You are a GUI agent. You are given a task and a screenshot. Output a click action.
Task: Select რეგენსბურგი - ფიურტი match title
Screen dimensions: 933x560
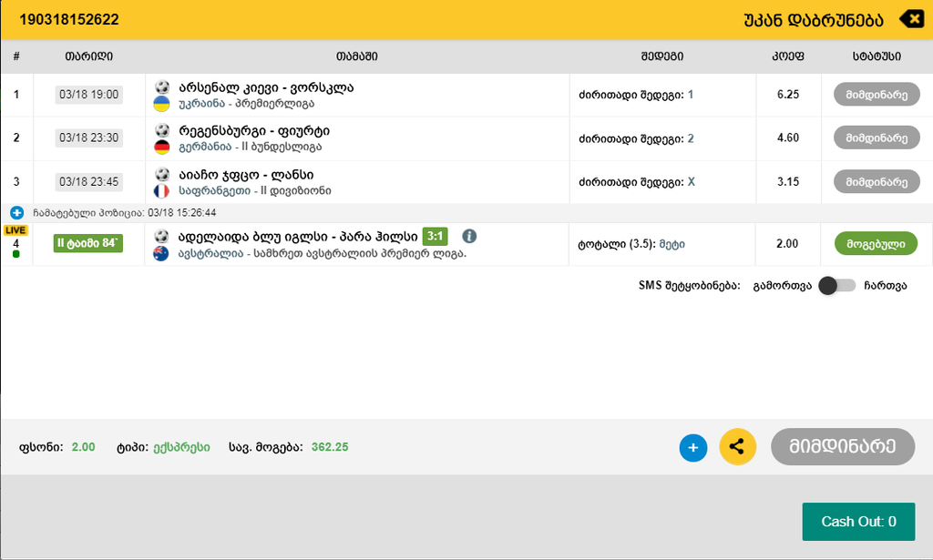click(x=254, y=131)
